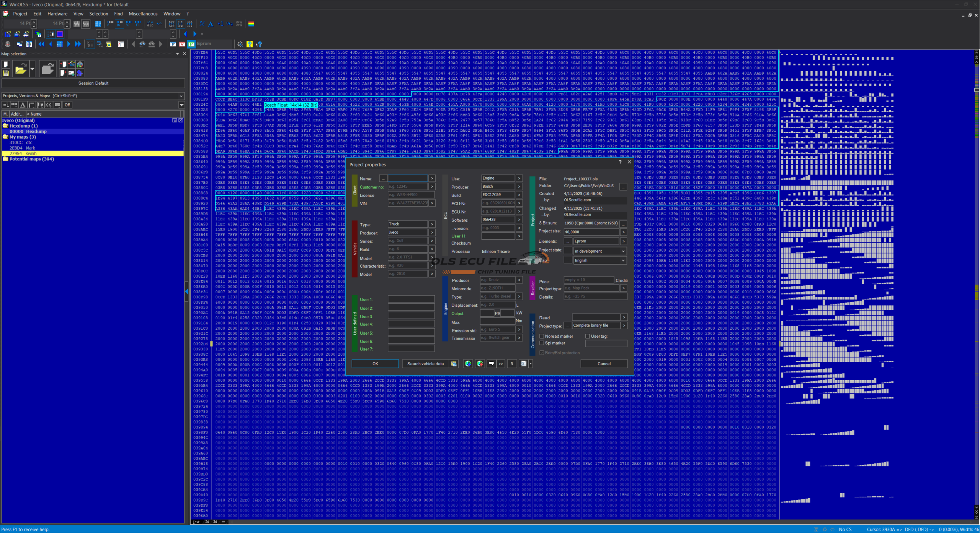Image resolution: width=980 pixels, height=533 pixels.
Task: Click the Search vehicle data button
Action: click(x=425, y=364)
